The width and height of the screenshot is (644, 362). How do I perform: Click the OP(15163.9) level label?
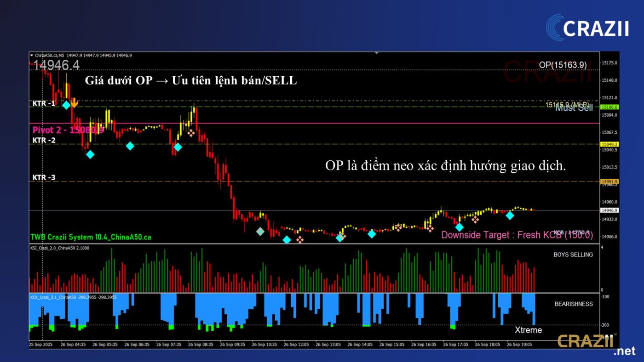pyautogui.click(x=563, y=65)
